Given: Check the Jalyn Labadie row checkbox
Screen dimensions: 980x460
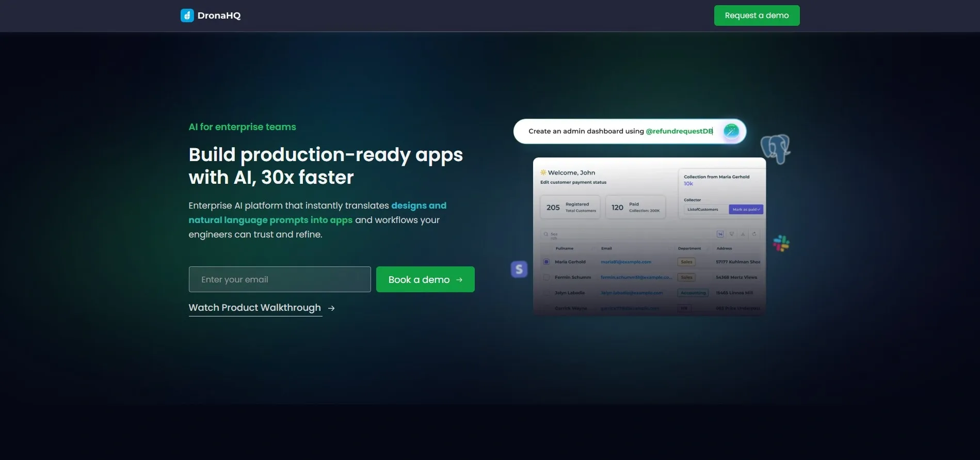Looking at the screenshot, I should click(546, 293).
